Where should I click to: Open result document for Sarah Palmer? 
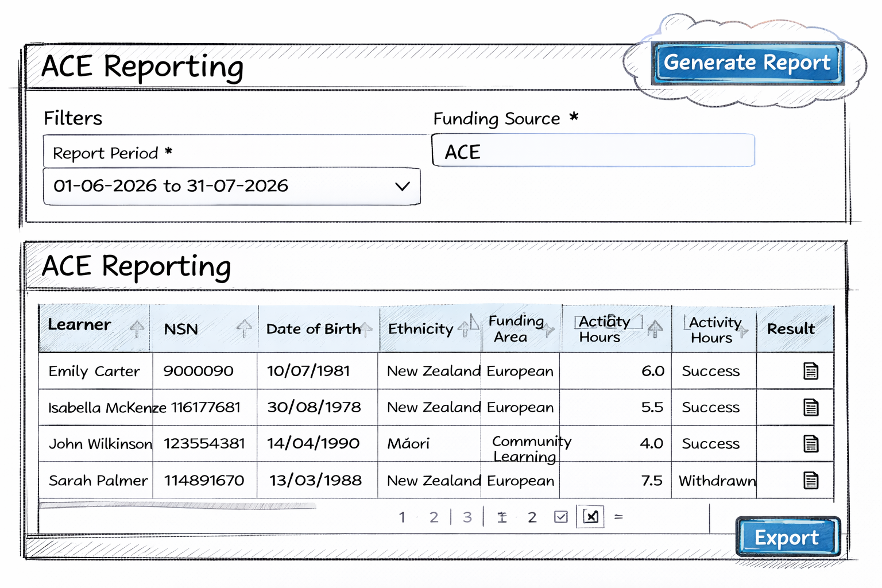[811, 480]
